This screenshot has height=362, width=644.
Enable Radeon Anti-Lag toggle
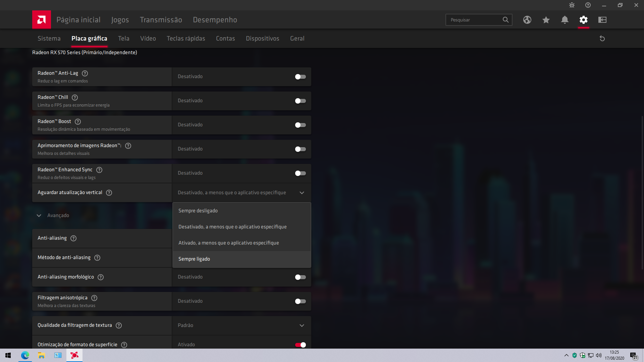click(300, 77)
